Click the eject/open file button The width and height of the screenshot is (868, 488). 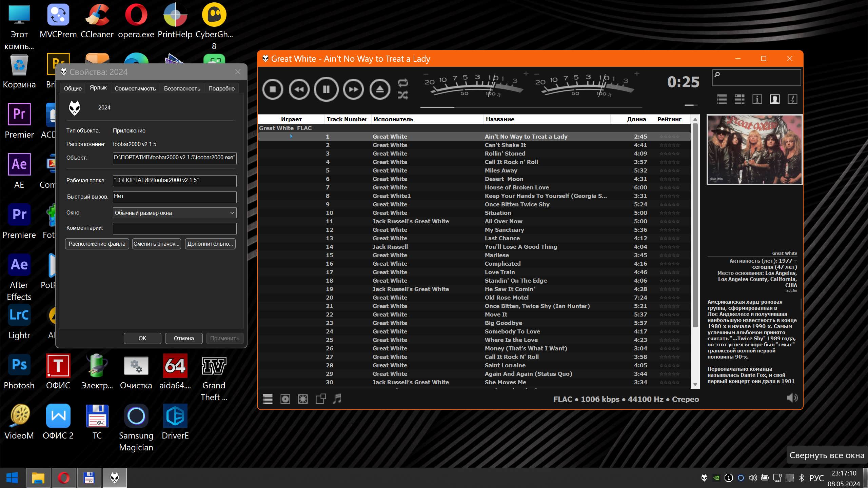(380, 89)
